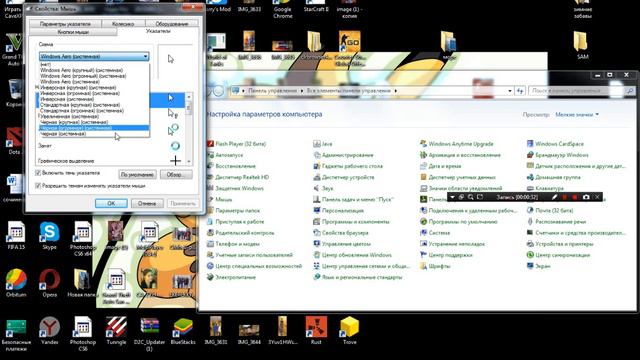The height and width of the screenshot is (360, 640).
Task: Open Windows Anytime Upgrade
Action: [x=457, y=144]
